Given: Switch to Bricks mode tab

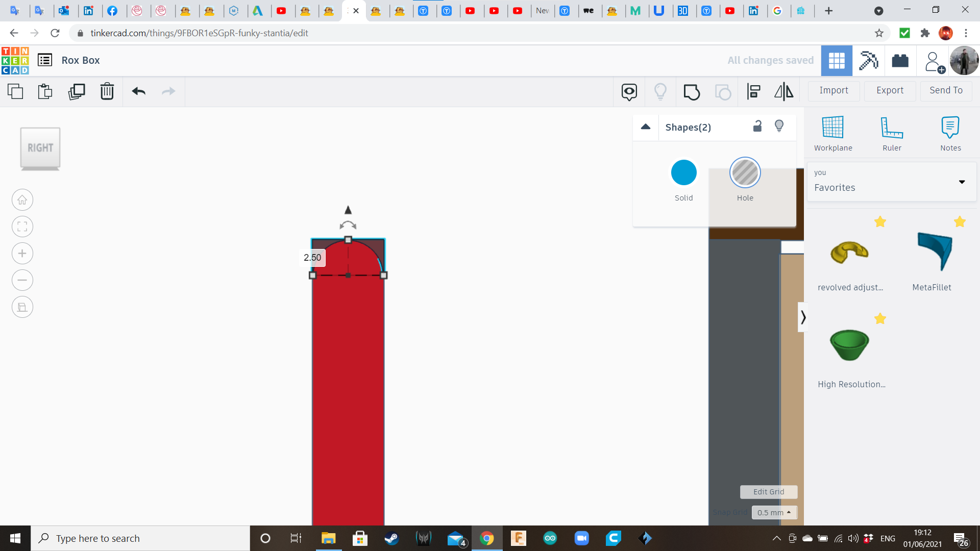Looking at the screenshot, I should 900,61.
